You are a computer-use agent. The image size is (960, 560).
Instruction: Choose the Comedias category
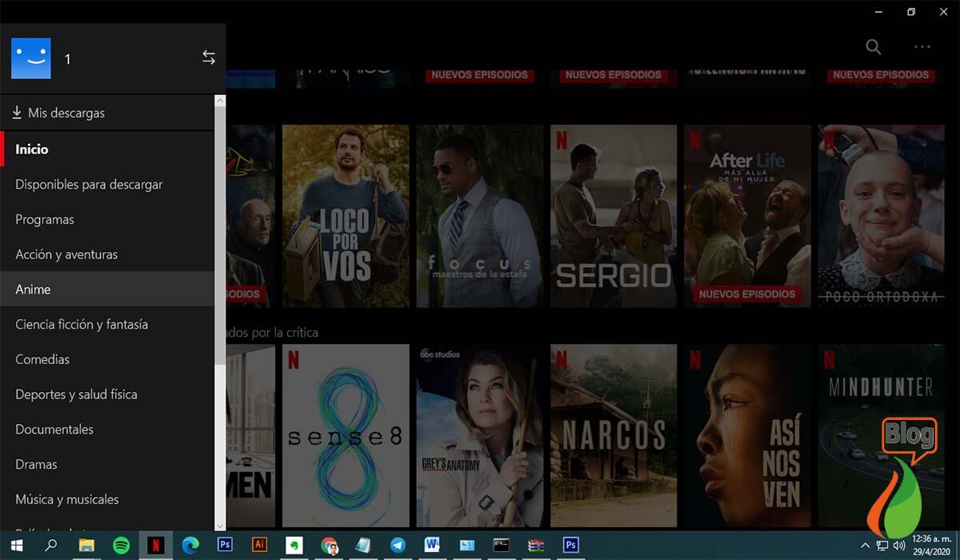pyautogui.click(x=107, y=359)
